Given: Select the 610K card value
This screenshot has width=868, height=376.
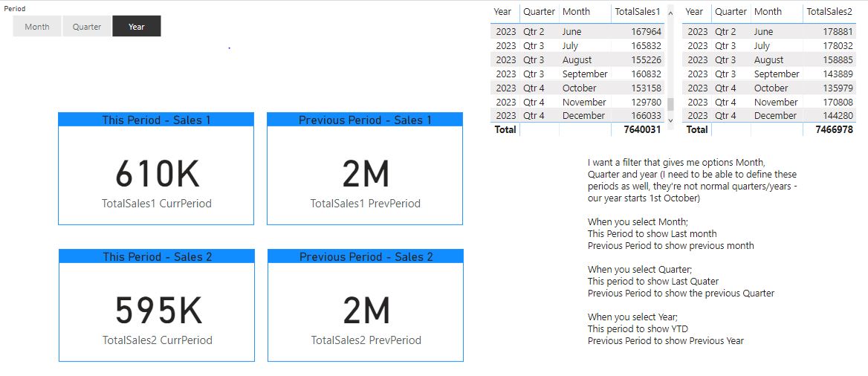Looking at the screenshot, I should 158,173.
